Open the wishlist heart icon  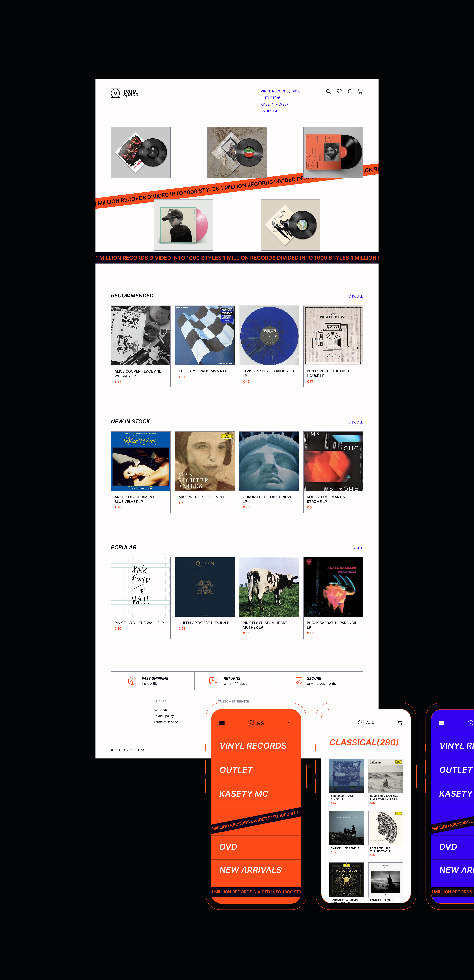(339, 91)
